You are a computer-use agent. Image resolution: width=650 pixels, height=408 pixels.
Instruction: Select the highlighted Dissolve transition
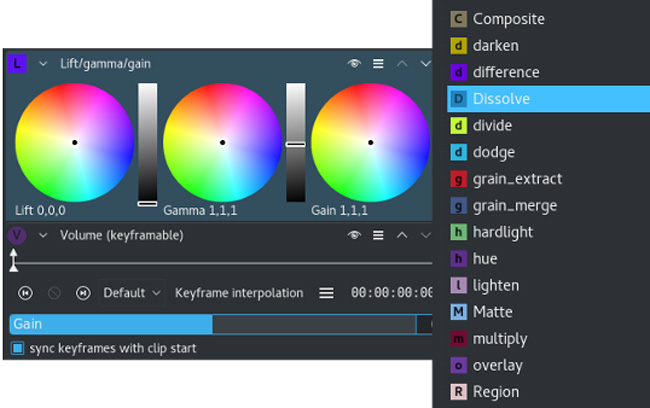[x=548, y=99]
